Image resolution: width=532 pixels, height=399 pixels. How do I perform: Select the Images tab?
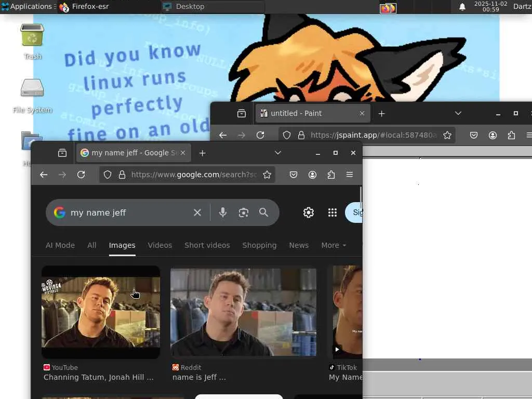pyautogui.click(x=122, y=245)
